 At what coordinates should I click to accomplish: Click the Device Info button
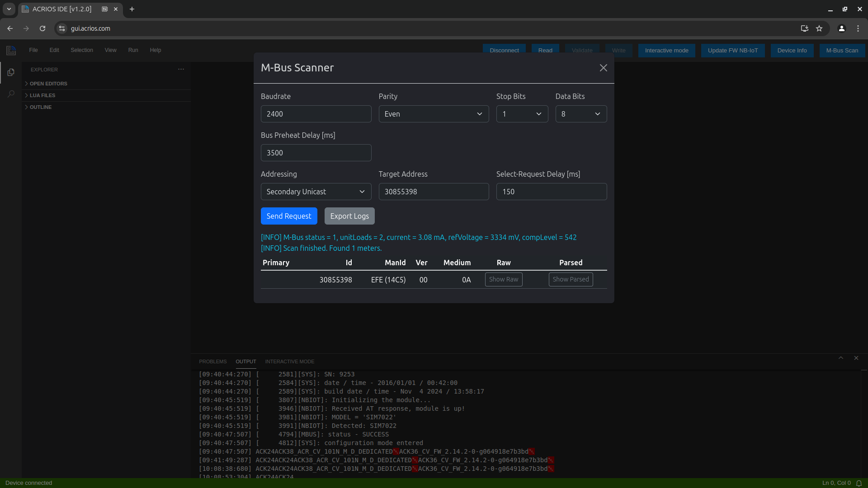pyautogui.click(x=793, y=50)
